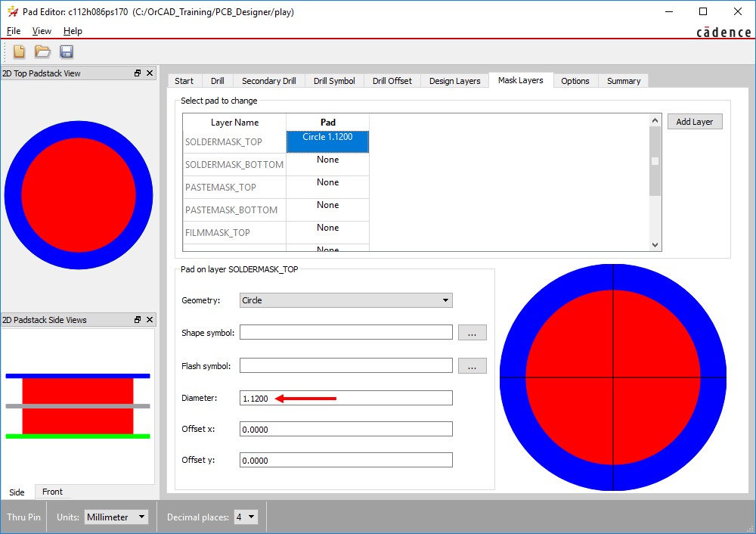This screenshot has width=756, height=534.
Task: Open the View menu
Action: (42, 31)
